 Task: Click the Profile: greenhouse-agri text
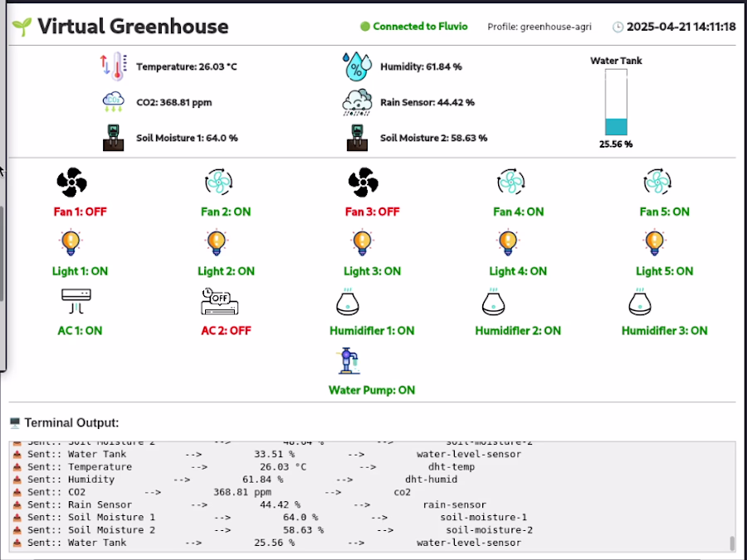[539, 27]
